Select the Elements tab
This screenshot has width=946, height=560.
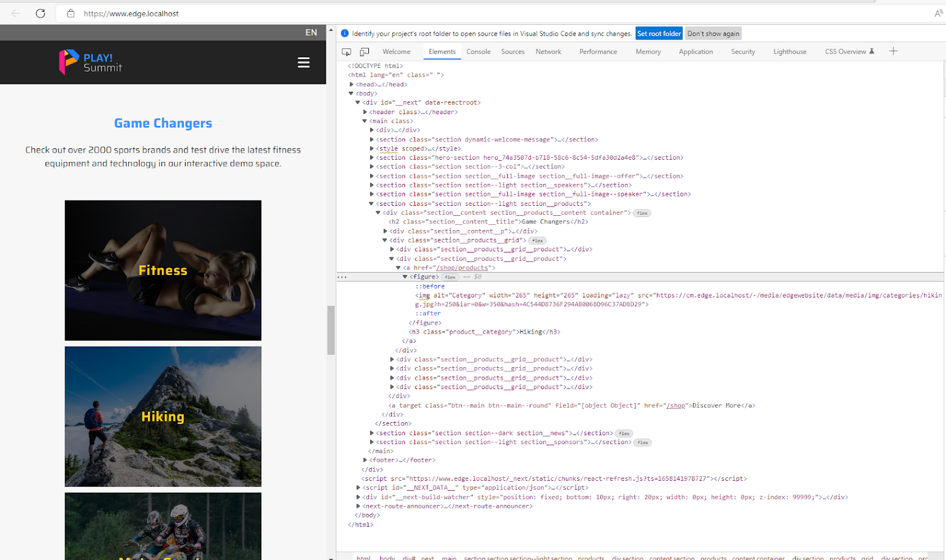(442, 52)
